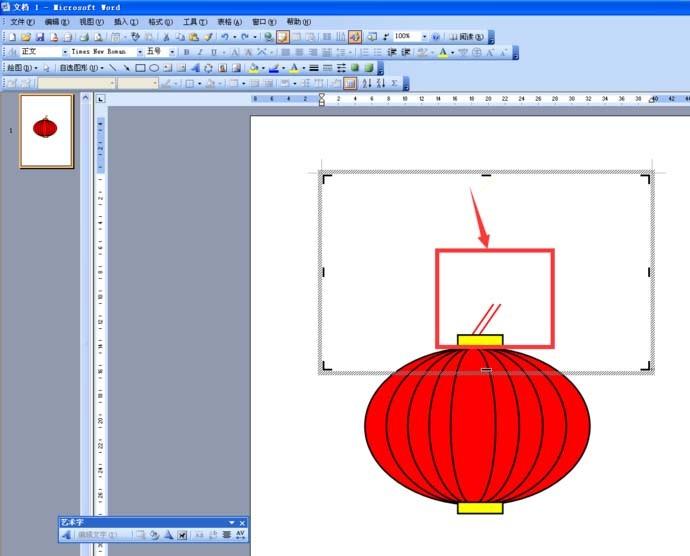Image resolution: width=690 pixels, height=556 pixels.
Task: Select the Rectangle drawing tool
Action: click(140, 68)
